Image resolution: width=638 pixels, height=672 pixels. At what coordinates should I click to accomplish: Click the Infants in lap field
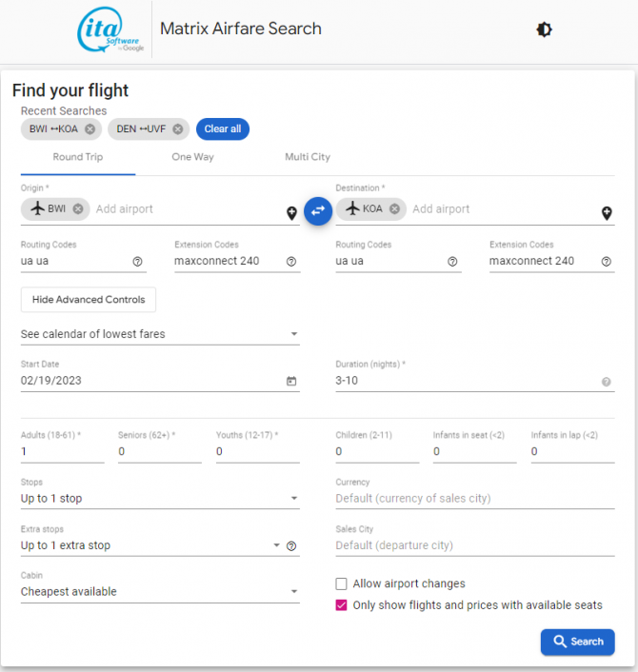573,452
